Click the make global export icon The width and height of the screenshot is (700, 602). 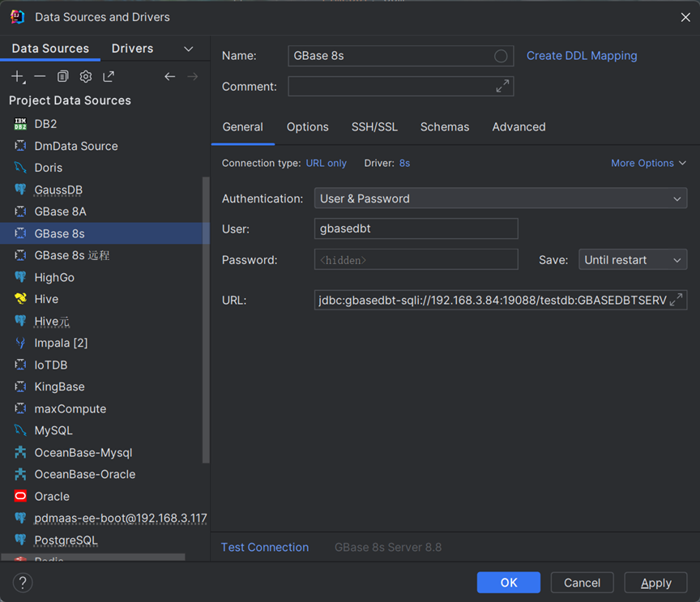[109, 76]
